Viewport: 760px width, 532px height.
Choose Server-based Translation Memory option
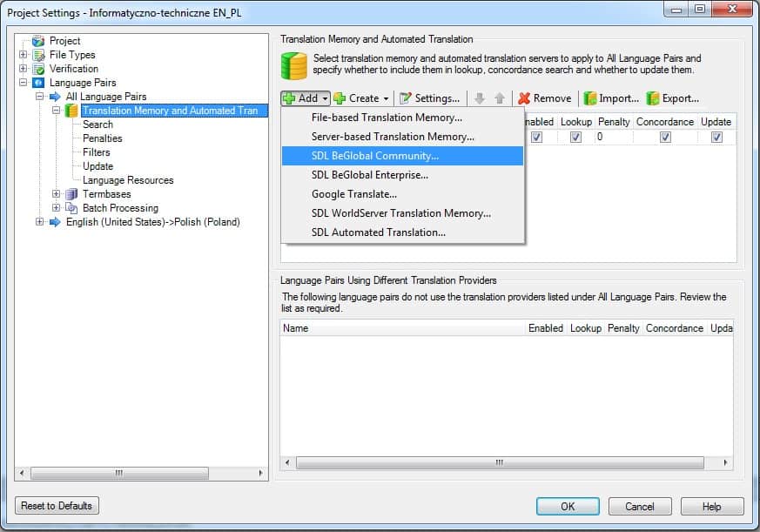[x=402, y=137]
